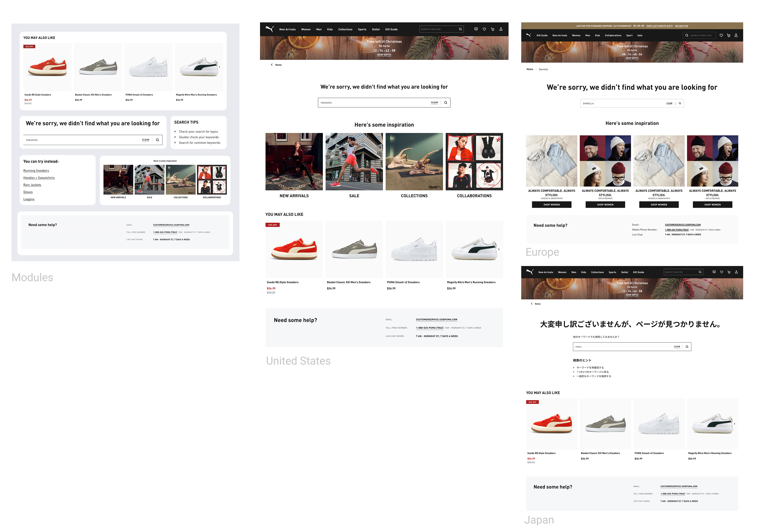
Task: Click the magnifier icon in the Europe header search
Action: [x=687, y=35]
